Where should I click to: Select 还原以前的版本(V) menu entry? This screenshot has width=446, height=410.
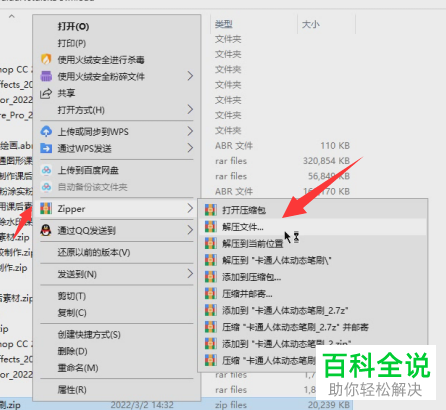tap(117, 252)
